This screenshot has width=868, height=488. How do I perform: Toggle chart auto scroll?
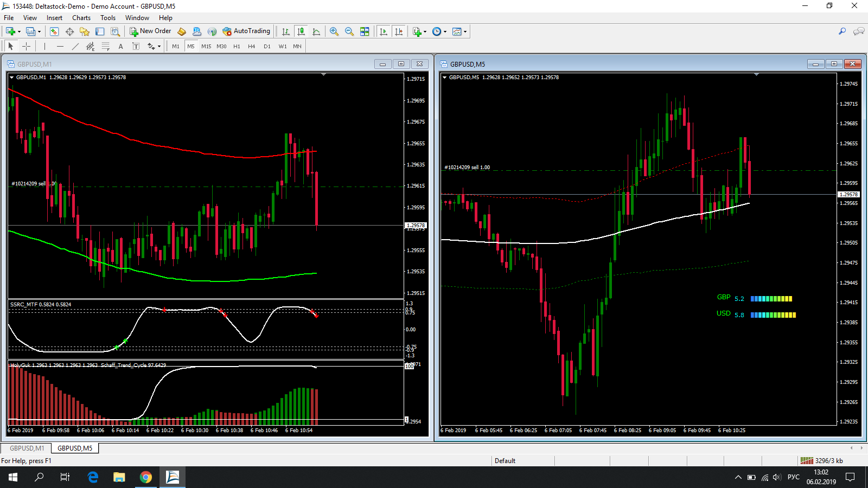click(384, 31)
